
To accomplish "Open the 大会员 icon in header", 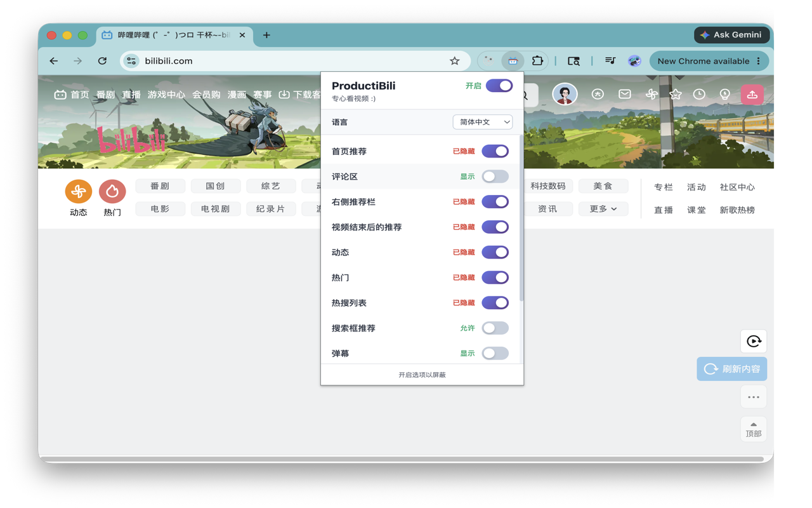I will (598, 94).
